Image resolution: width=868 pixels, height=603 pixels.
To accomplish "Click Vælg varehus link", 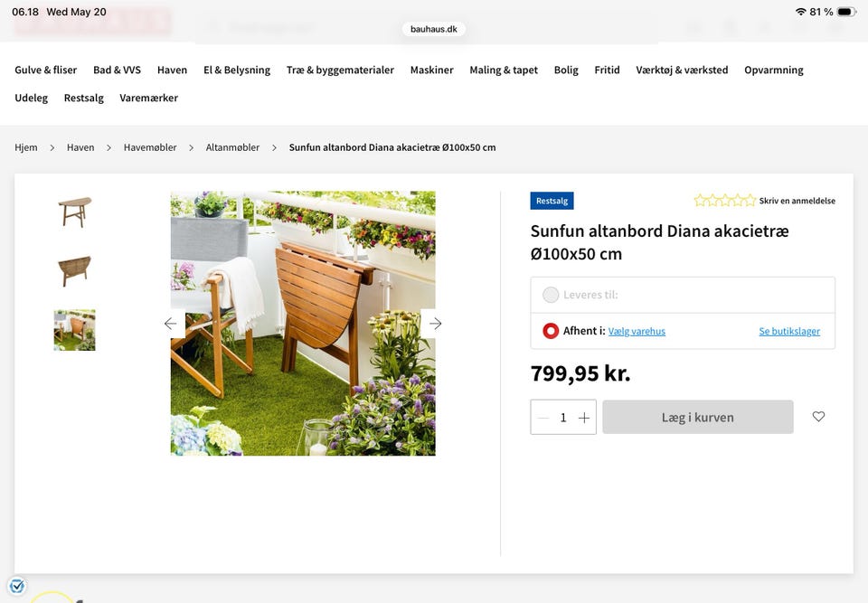I will click(637, 331).
